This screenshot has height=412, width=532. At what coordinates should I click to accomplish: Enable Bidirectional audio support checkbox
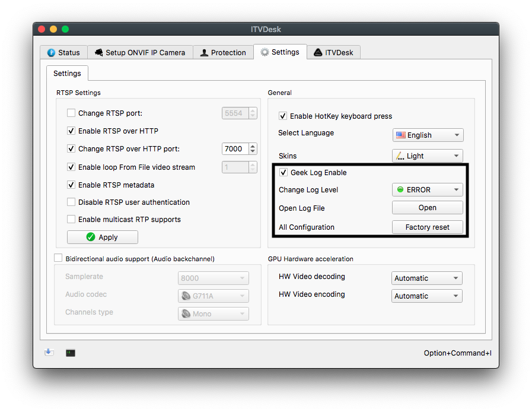[58, 258]
